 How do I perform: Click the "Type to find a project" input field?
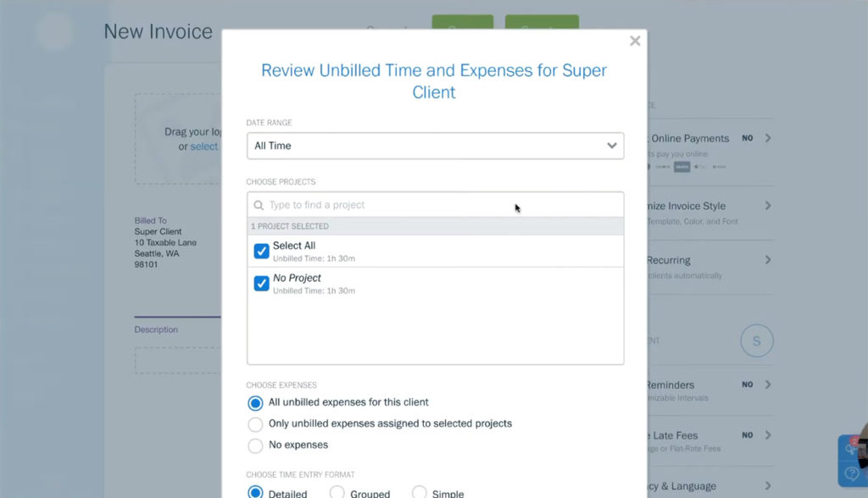click(x=381, y=205)
